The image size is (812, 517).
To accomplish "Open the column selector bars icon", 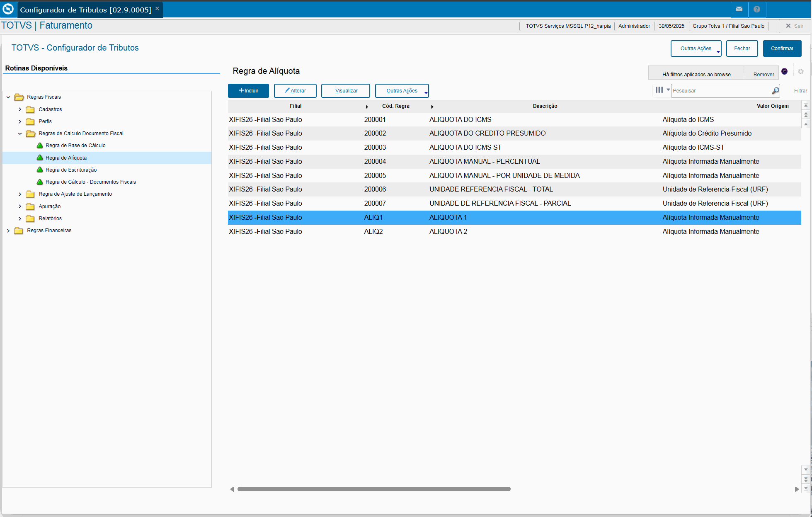I will (x=659, y=90).
